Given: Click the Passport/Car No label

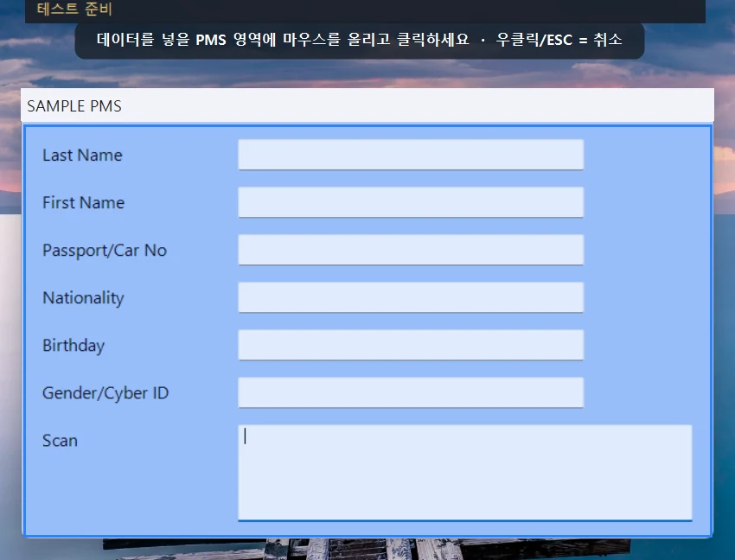Looking at the screenshot, I should [x=105, y=251].
